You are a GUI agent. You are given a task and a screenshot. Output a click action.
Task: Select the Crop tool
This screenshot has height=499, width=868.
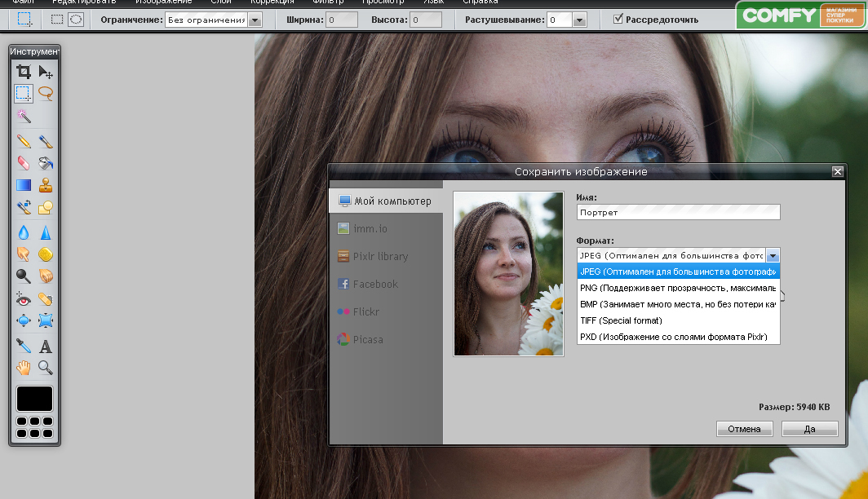click(x=23, y=72)
